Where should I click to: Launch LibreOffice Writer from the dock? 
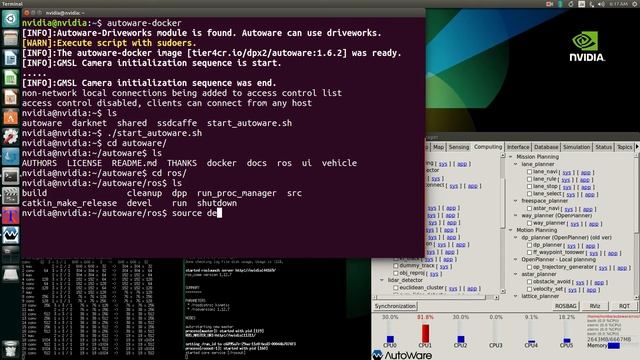[x=10, y=58]
